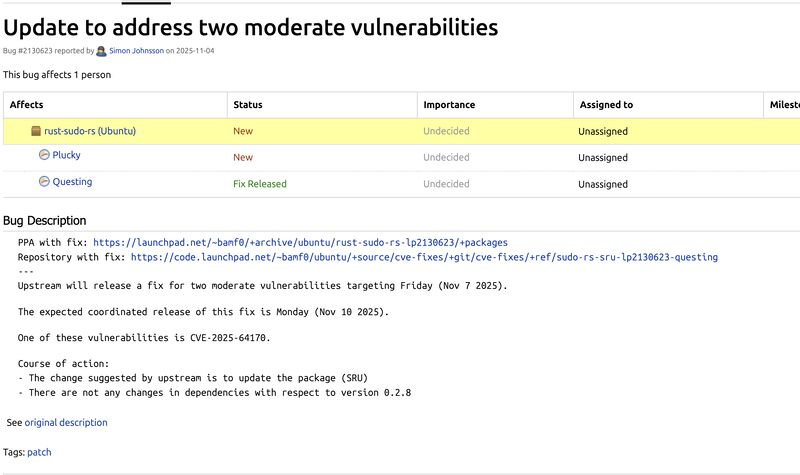Follow the Repository with fix URL
The height and width of the screenshot is (475, 800).
424,257
